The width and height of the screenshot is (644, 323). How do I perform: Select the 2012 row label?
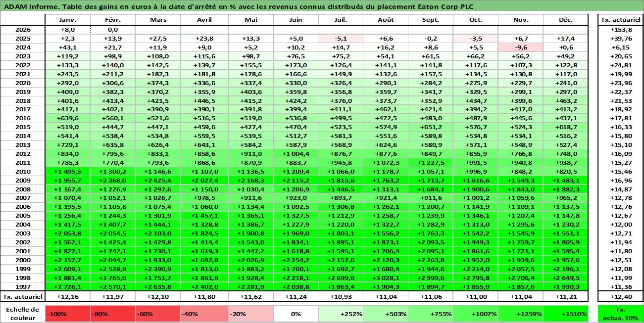click(x=22, y=154)
